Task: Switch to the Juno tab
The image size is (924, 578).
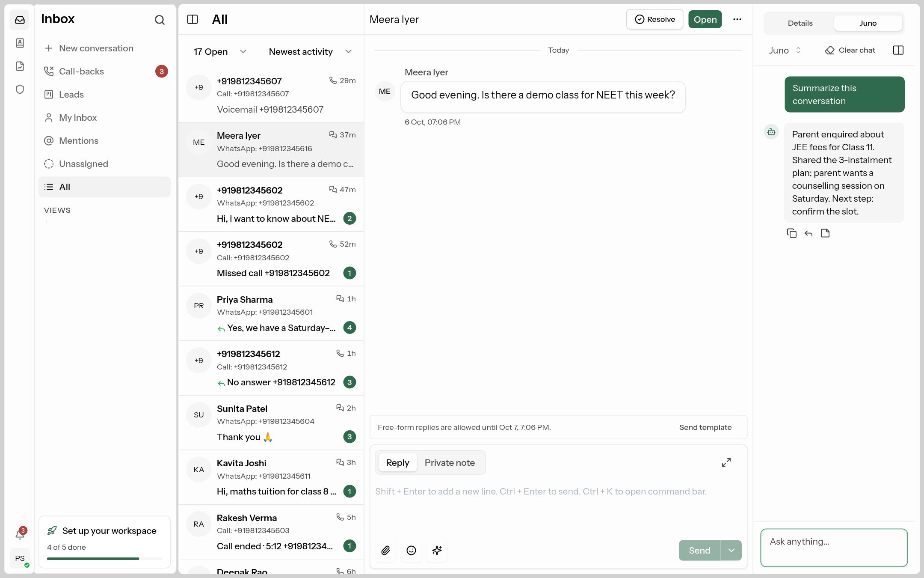Action: [x=868, y=23]
